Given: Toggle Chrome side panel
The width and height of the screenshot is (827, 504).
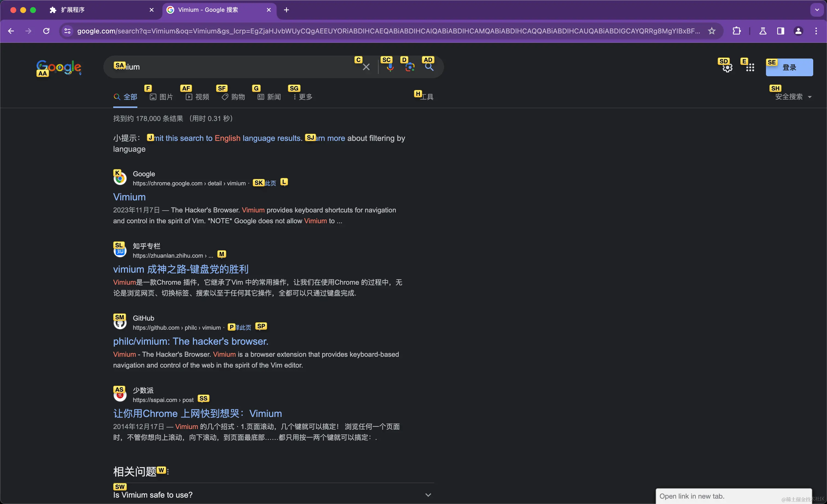Looking at the screenshot, I should [780, 31].
